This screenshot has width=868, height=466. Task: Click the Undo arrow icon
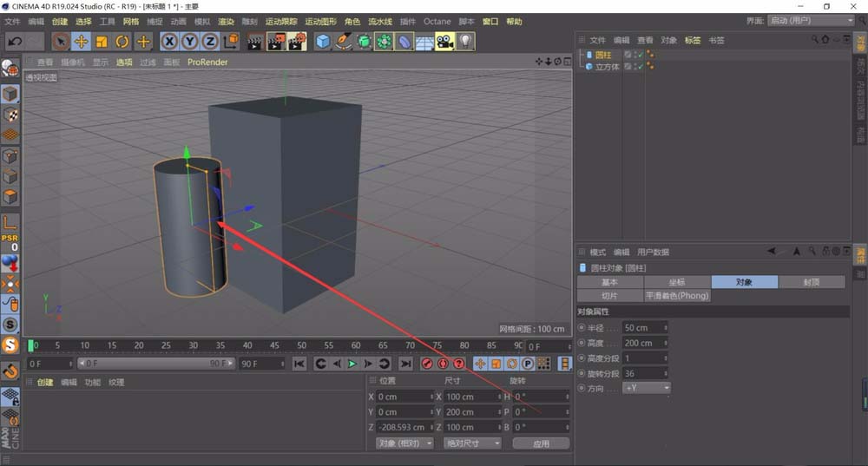15,42
